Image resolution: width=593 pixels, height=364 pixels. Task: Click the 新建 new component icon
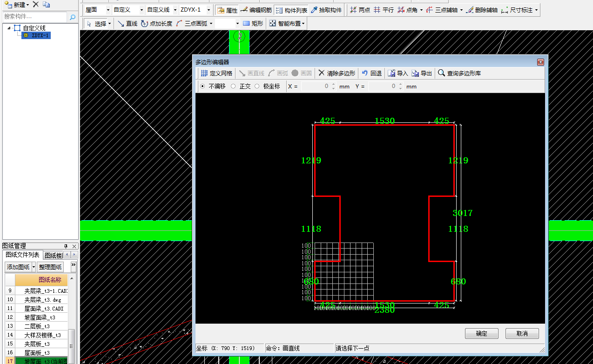pos(8,5)
